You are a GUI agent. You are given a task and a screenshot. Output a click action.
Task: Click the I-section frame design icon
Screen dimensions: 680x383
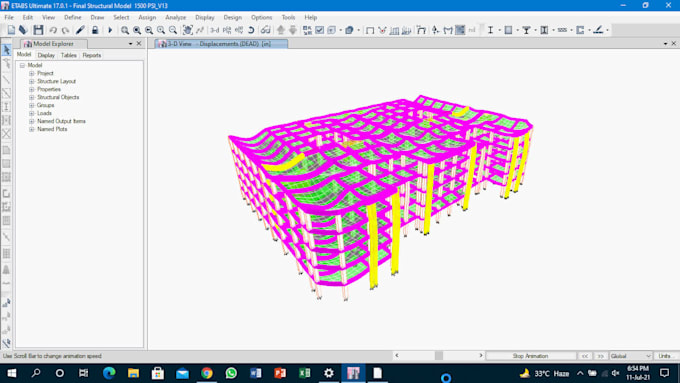tap(490, 30)
